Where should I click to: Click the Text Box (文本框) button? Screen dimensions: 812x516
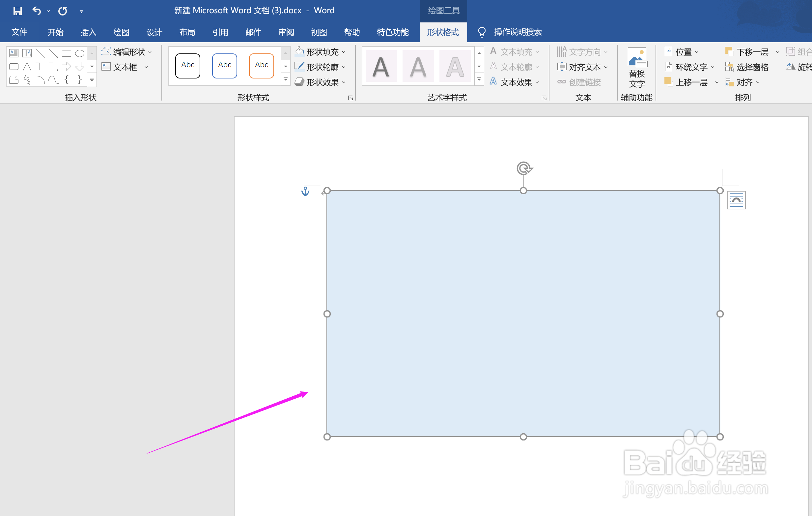125,67
